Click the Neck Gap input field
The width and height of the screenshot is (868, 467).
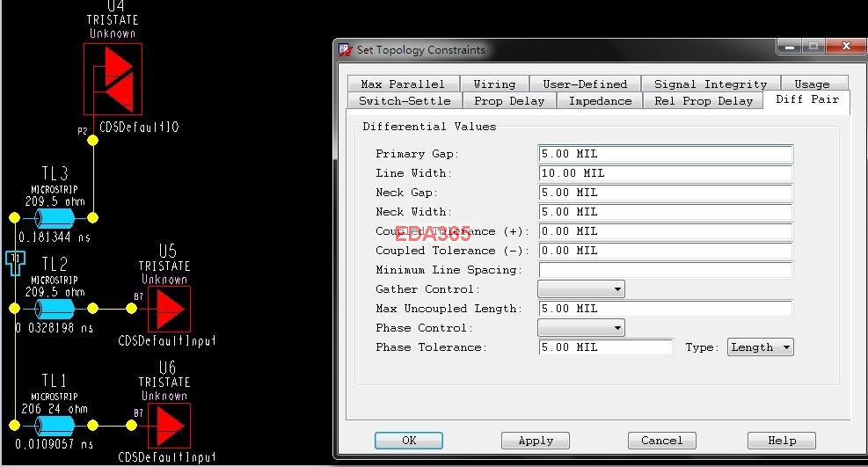(x=666, y=193)
